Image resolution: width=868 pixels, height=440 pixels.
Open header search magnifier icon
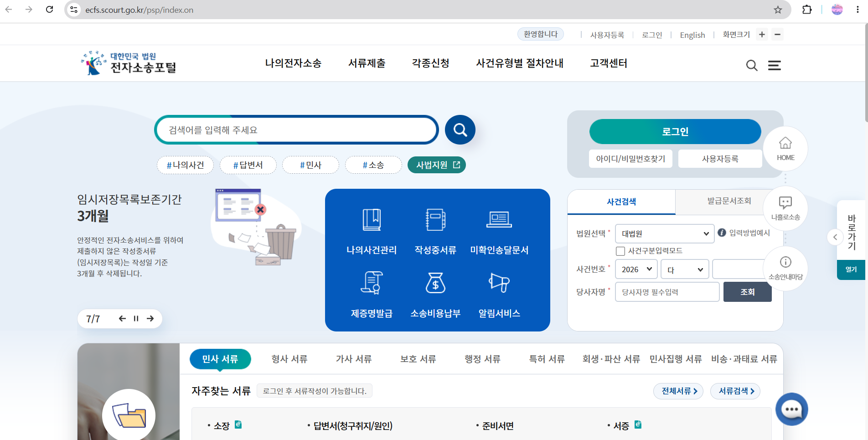[x=752, y=66]
